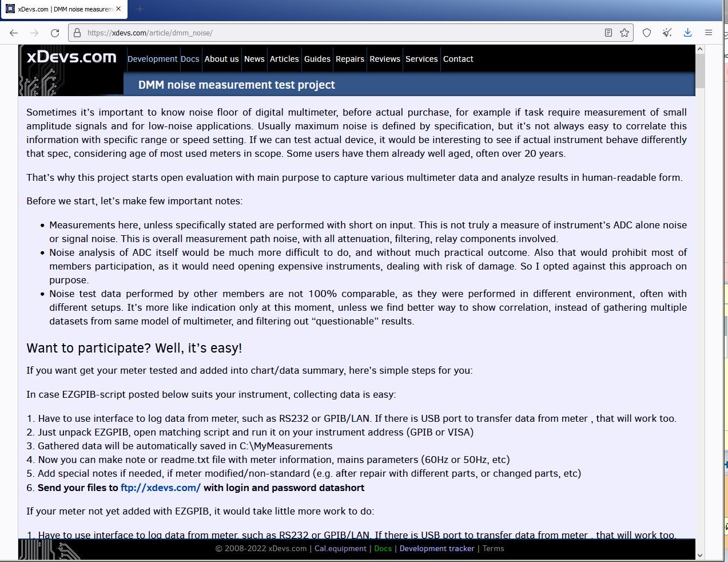The image size is (728, 562).
Task: Open the Docs nav link in header
Action: 190,59
